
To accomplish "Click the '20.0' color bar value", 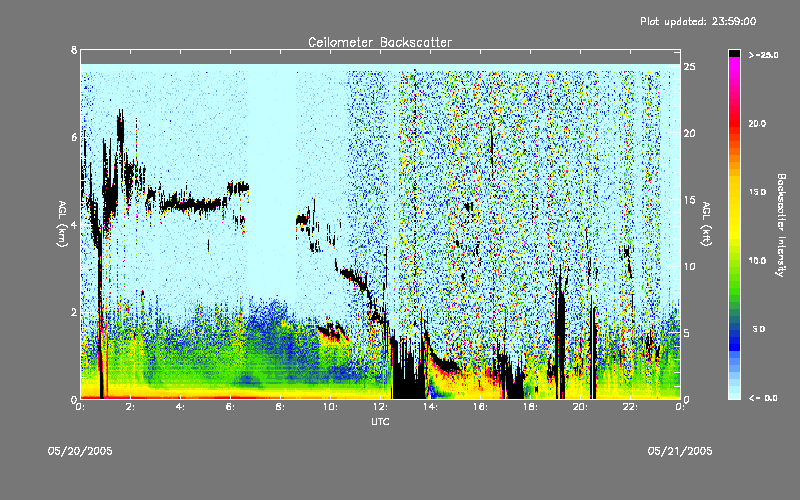I will (757, 123).
